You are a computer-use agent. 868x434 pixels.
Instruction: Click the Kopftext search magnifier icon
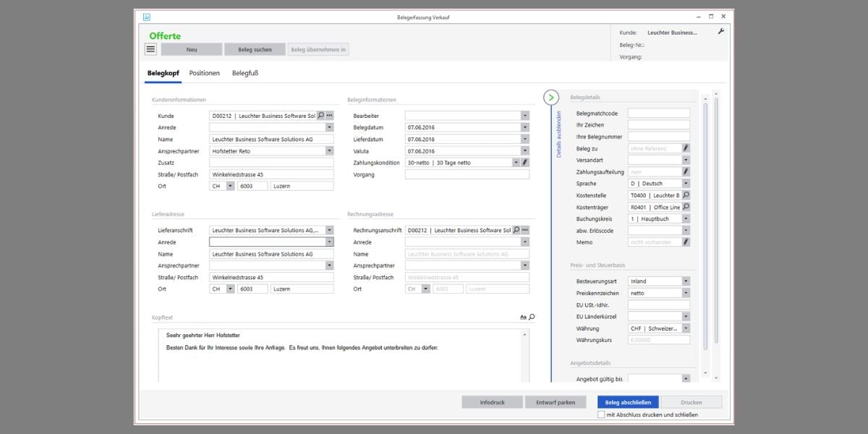[x=532, y=317]
